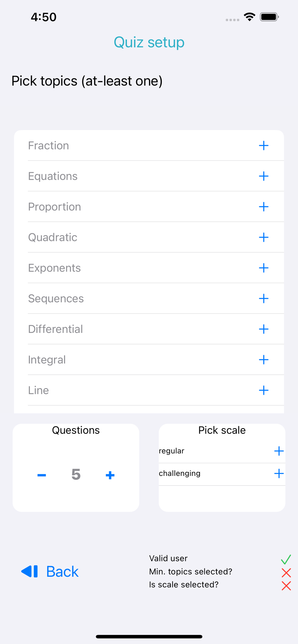Tap the red X beside Is scale selected

pyautogui.click(x=286, y=586)
